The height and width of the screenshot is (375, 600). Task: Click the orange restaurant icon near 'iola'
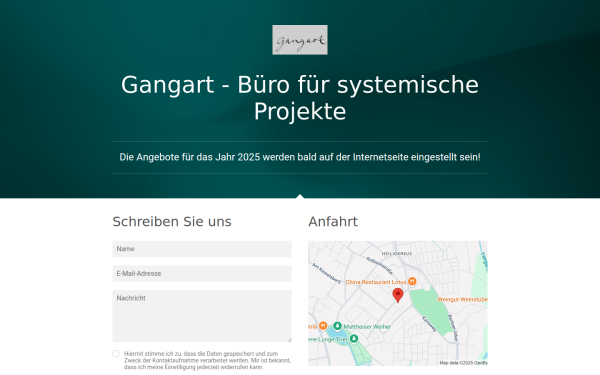click(323, 326)
